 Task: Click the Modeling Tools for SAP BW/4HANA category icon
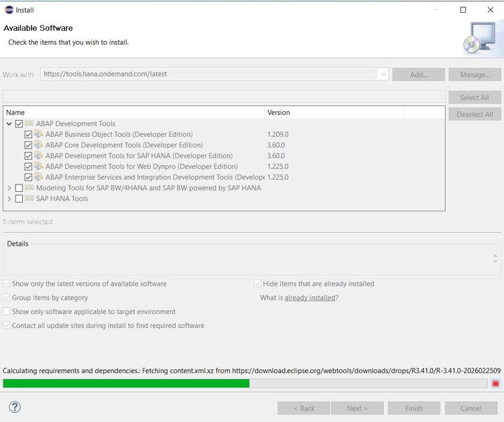coord(29,188)
